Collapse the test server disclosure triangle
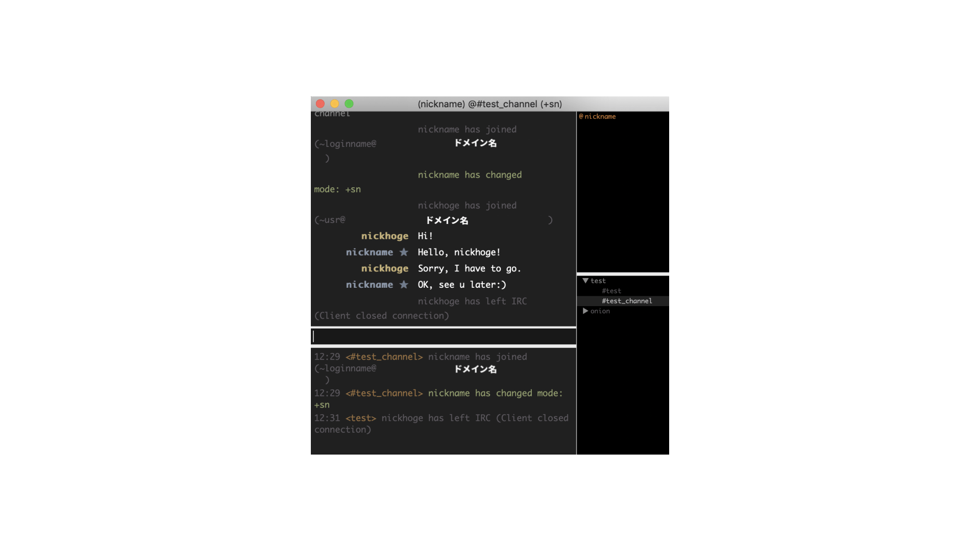The height and width of the screenshot is (551, 980). 585,281
